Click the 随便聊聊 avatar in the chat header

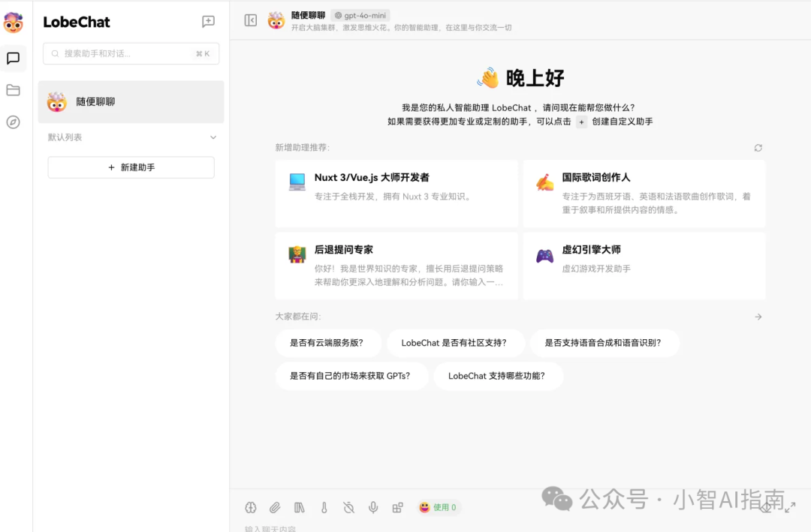click(276, 21)
